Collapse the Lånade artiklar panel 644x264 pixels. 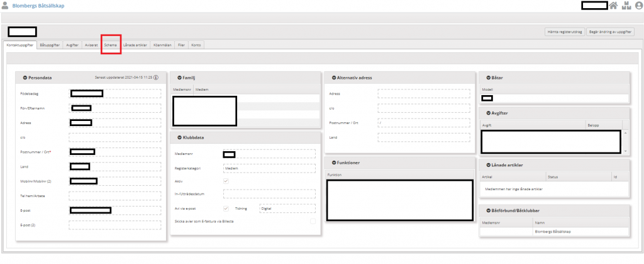pos(488,165)
